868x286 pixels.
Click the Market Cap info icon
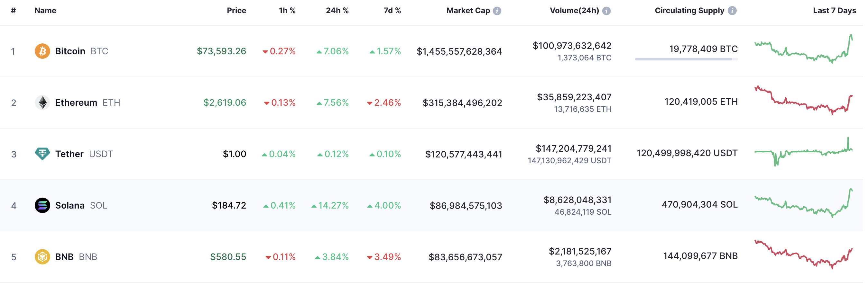click(x=497, y=11)
